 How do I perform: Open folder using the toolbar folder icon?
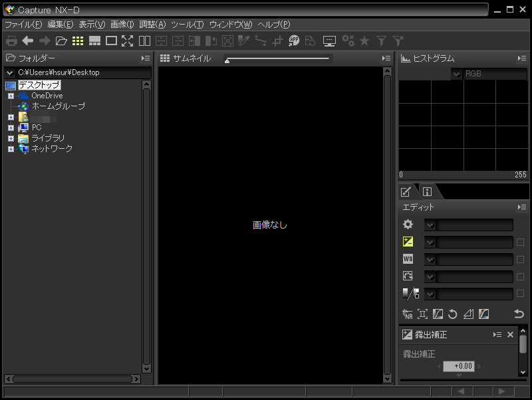(61, 41)
